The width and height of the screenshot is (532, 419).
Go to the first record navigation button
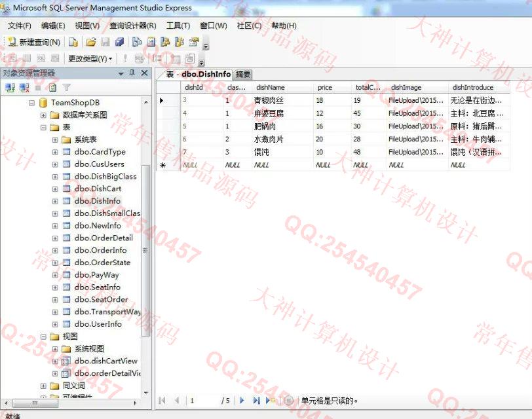pos(162,401)
